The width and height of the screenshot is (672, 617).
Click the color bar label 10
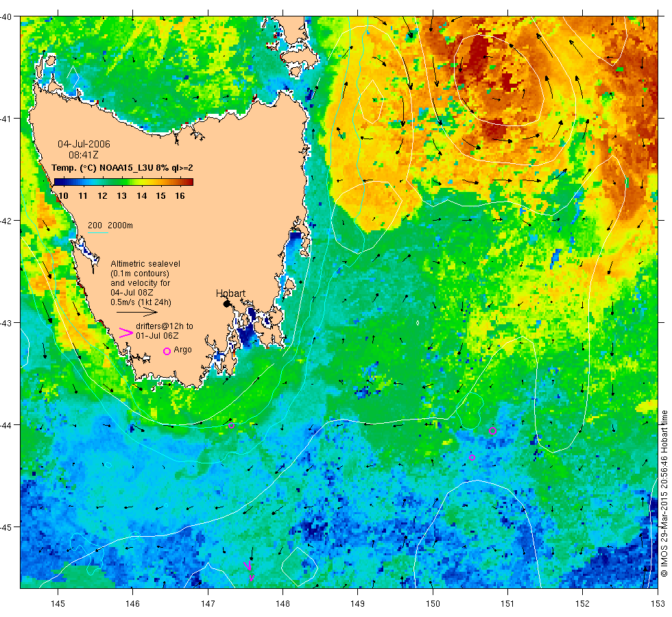63,196
